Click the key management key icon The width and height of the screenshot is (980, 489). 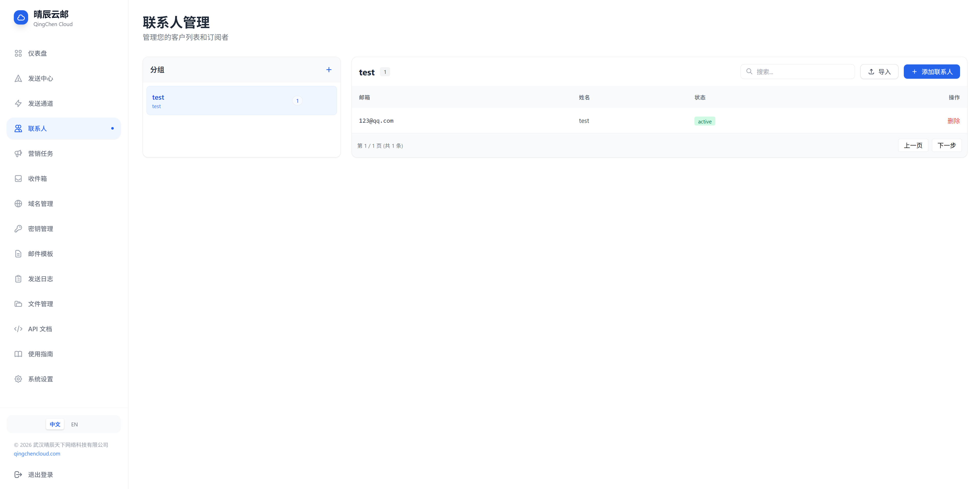[18, 229]
